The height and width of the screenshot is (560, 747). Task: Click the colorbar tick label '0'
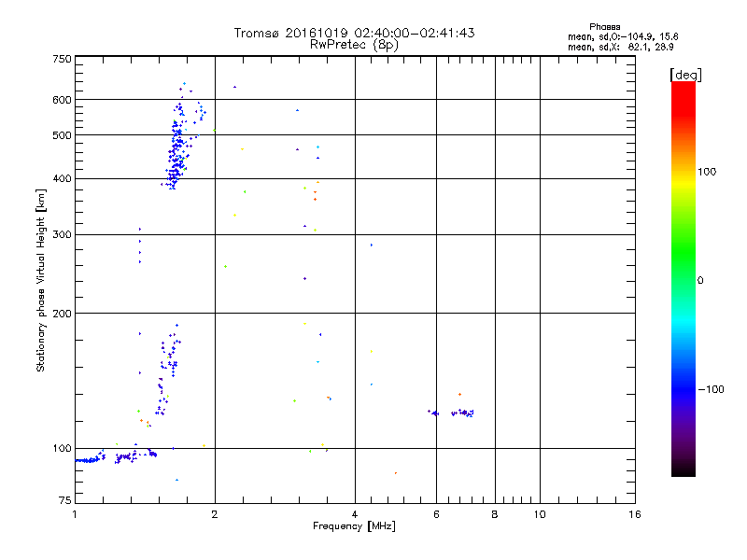(700, 281)
